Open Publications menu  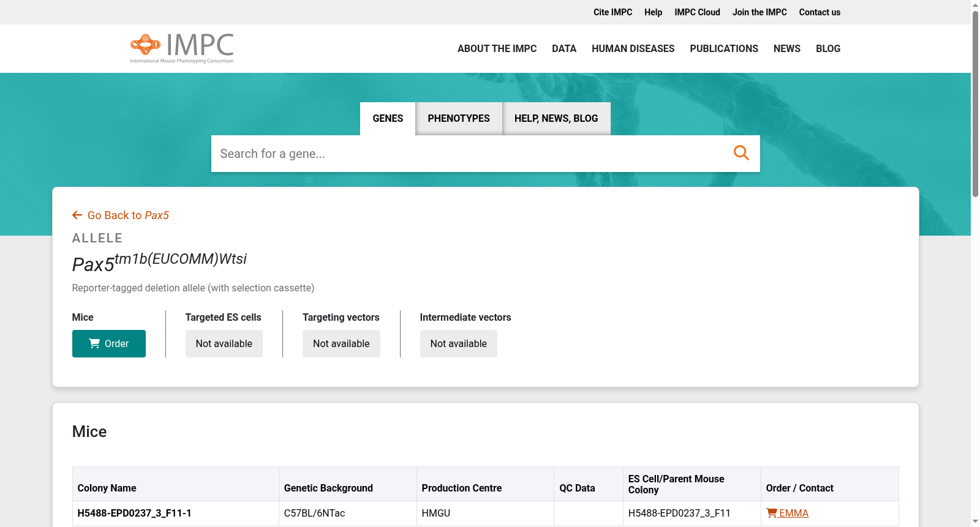point(724,48)
